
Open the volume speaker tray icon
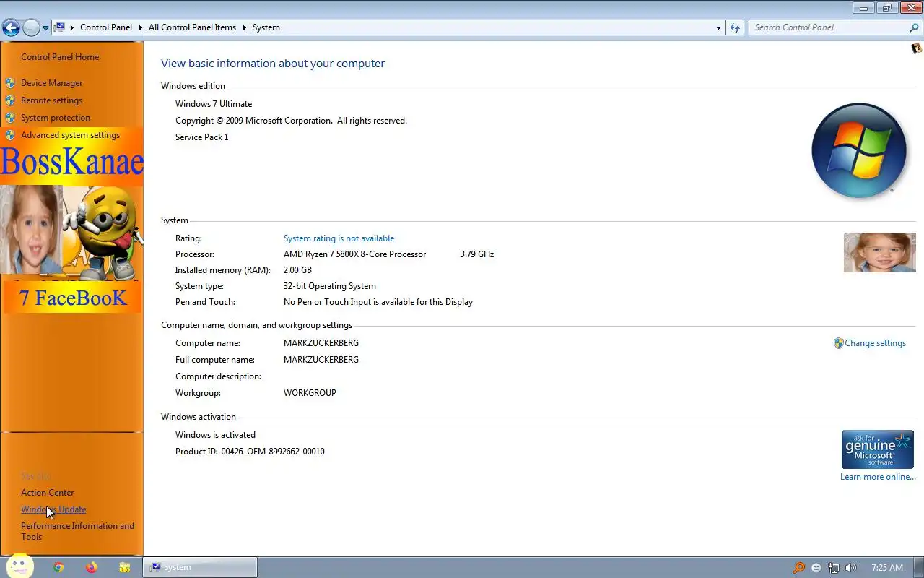pyautogui.click(x=851, y=568)
